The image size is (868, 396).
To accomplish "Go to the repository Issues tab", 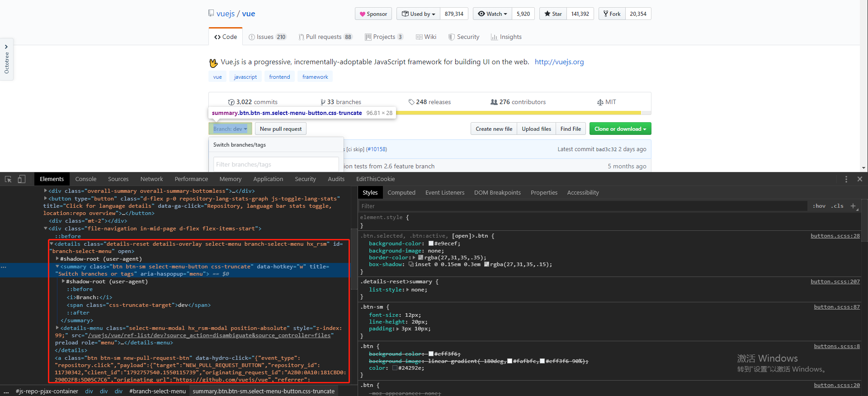I will pos(267,37).
